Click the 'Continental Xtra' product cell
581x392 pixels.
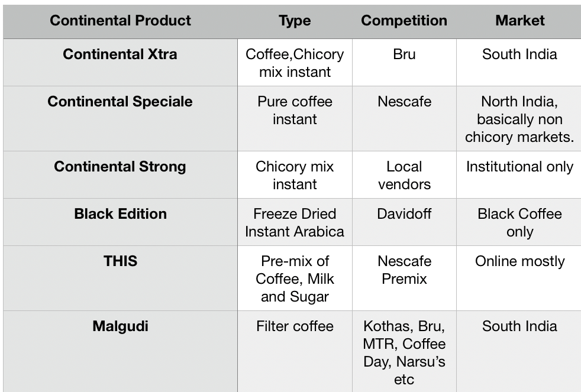click(120, 54)
